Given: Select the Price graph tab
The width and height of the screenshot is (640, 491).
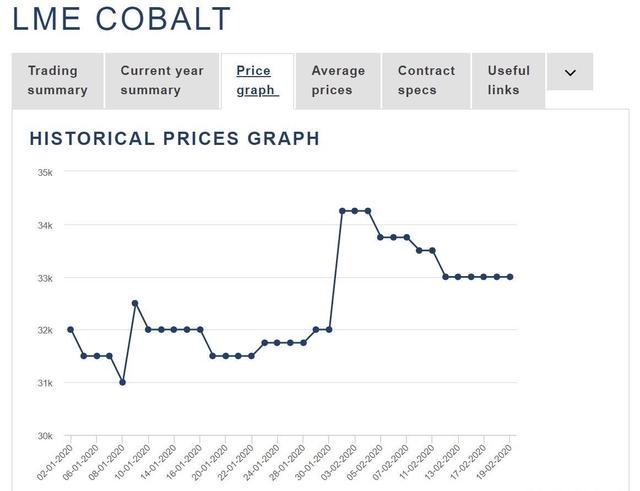Looking at the screenshot, I should click(x=256, y=80).
